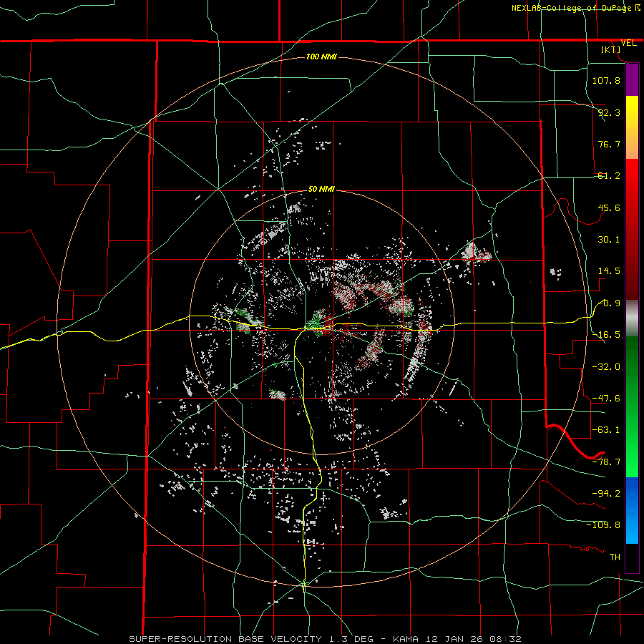644x644 pixels.
Task: Click the NEXLAB-College of DuPage watermark text
Action: (571, 8)
